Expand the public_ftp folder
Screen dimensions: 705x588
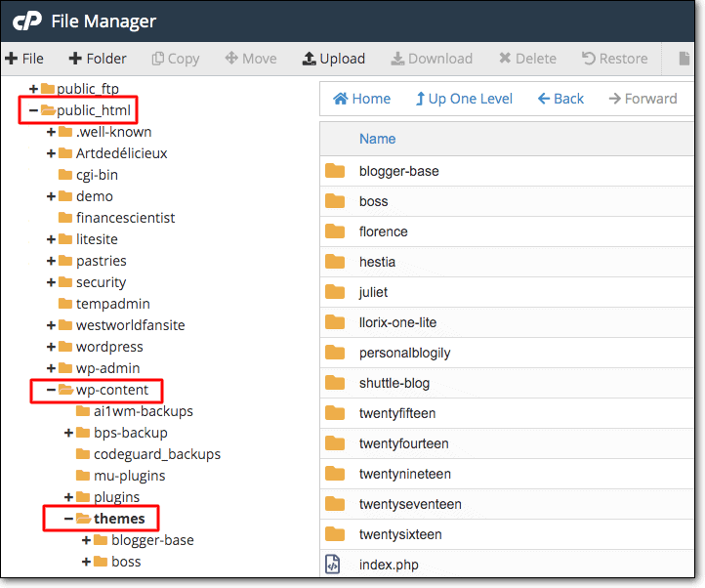coord(33,89)
